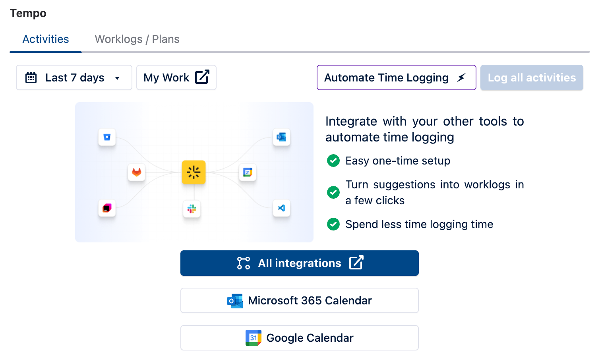
Task: Click the yellow Tempo logo in the center
Action: click(x=194, y=172)
